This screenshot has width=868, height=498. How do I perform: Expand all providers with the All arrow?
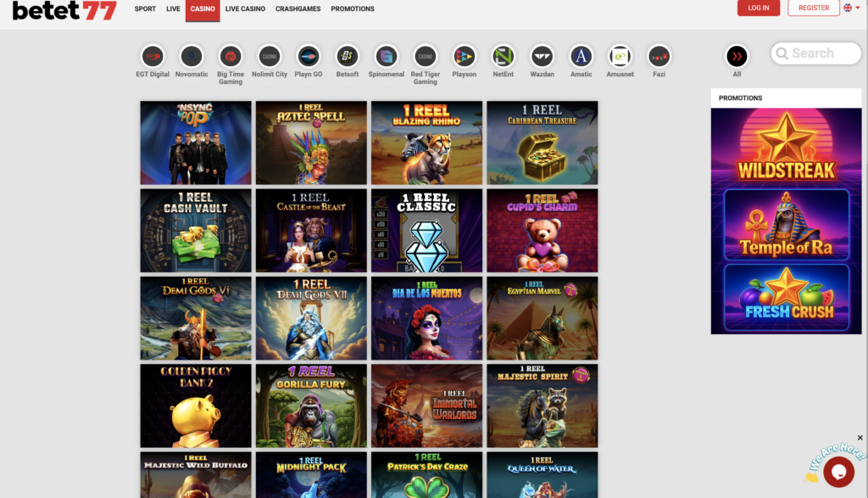click(737, 56)
